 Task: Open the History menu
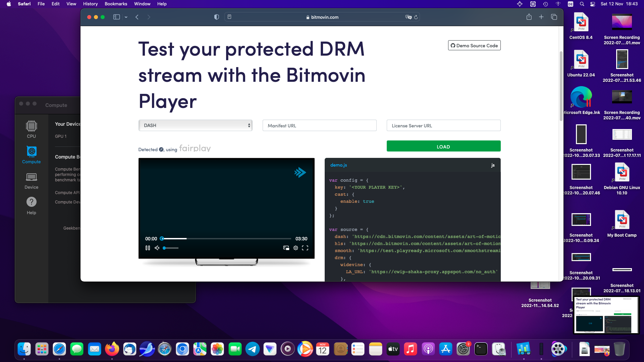[x=90, y=4]
